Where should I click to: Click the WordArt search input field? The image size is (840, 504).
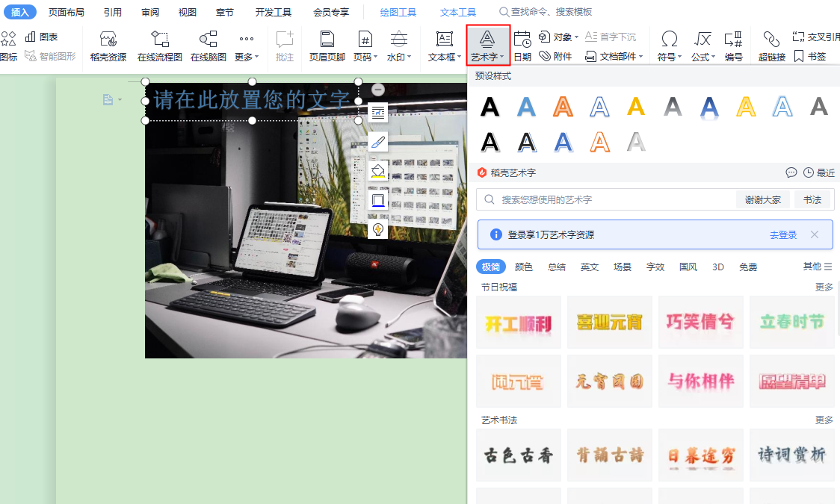(x=605, y=199)
